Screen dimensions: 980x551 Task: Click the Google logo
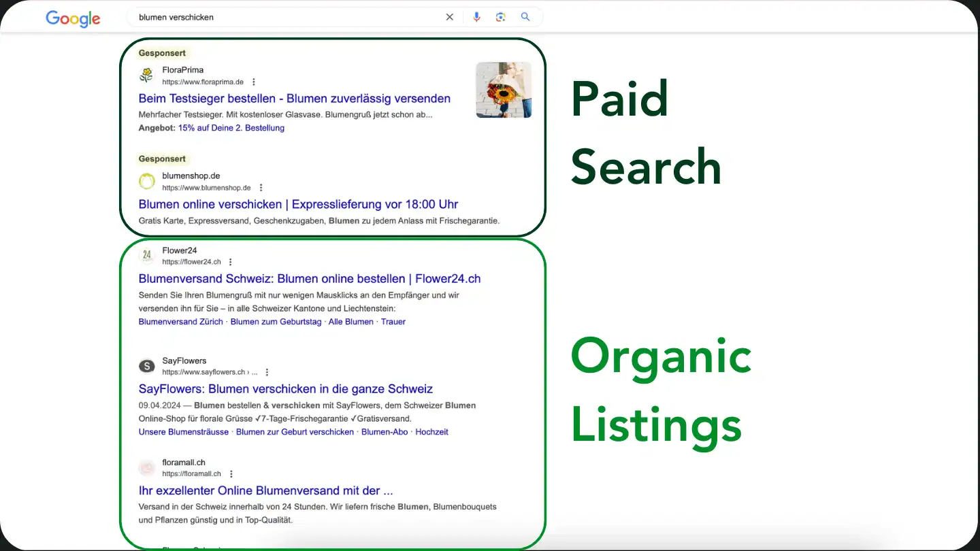pyautogui.click(x=73, y=18)
